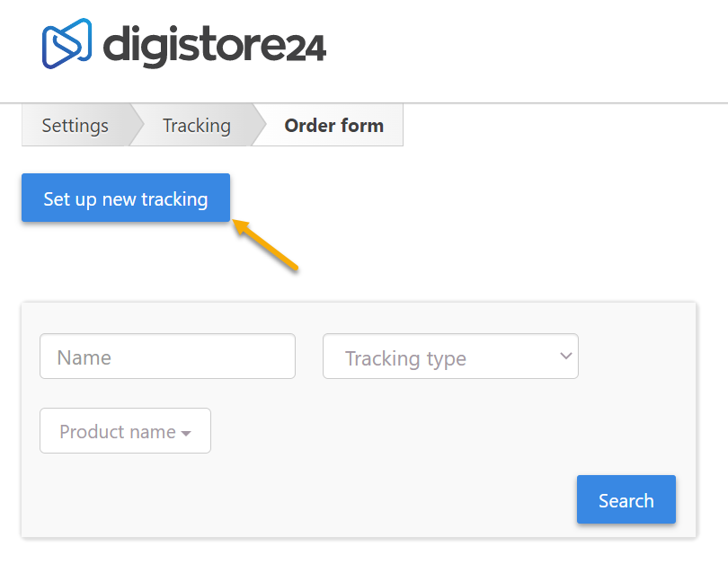Click the digistore24 wordmark text
This screenshot has height=564, width=728.
tap(214, 44)
